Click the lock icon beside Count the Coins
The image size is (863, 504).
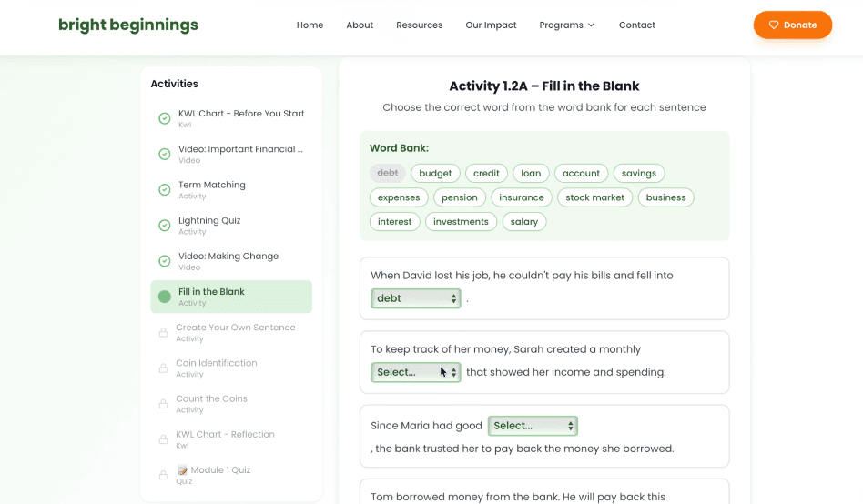tap(163, 404)
